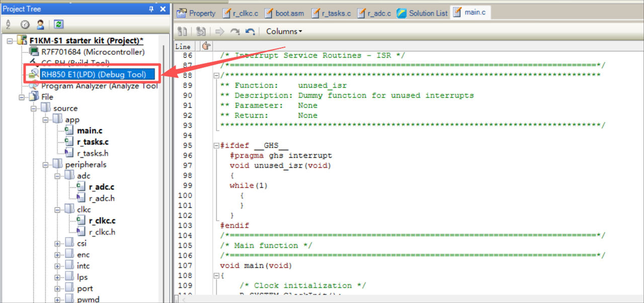The width and height of the screenshot is (644, 303).
Task: Collapse the comment block at line 88
Action: tap(216, 75)
